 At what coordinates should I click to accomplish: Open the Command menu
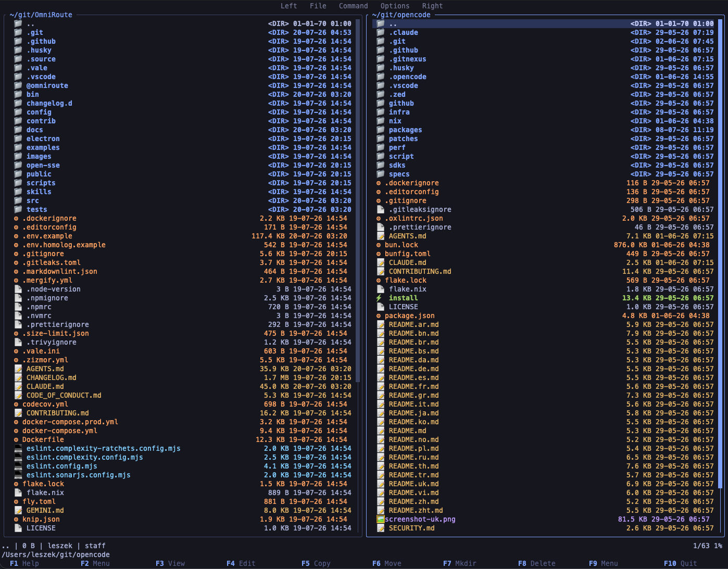point(353,6)
